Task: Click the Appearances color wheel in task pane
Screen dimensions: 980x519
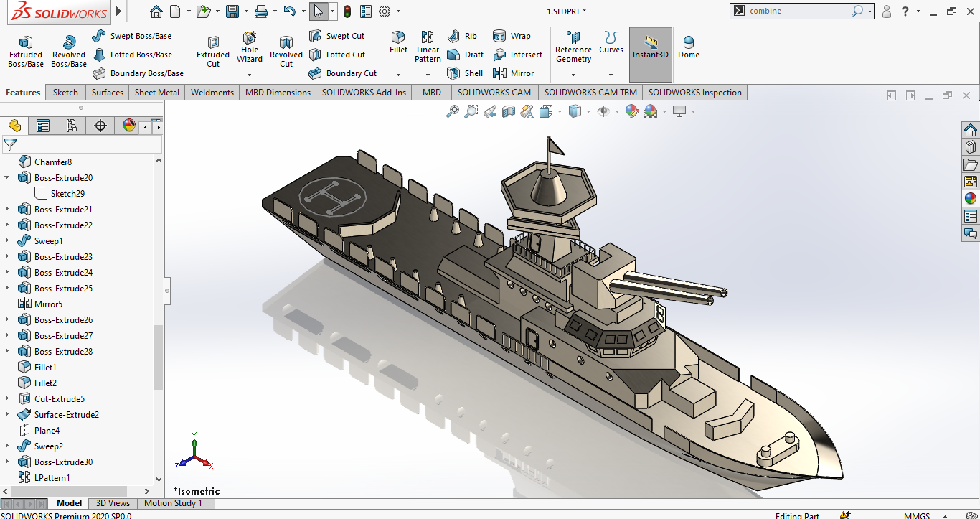Action: pyautogui.click(x=971, y=199)
